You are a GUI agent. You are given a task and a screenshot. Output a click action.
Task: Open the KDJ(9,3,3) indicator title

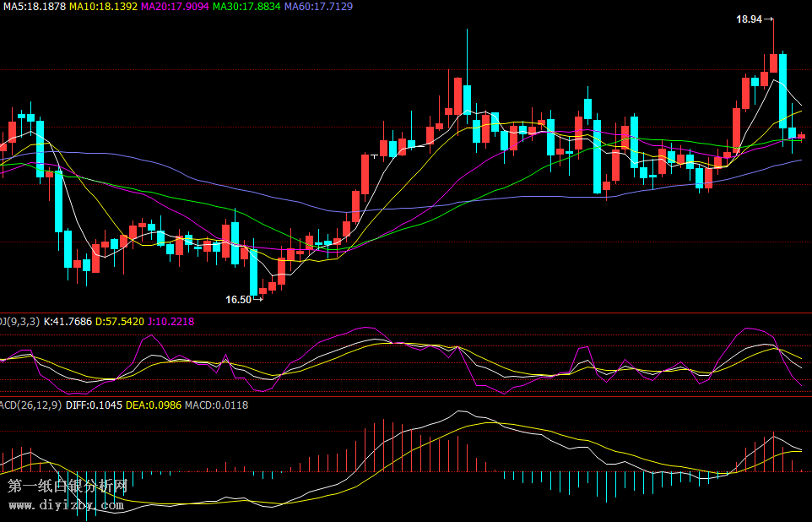pos(19,322)
